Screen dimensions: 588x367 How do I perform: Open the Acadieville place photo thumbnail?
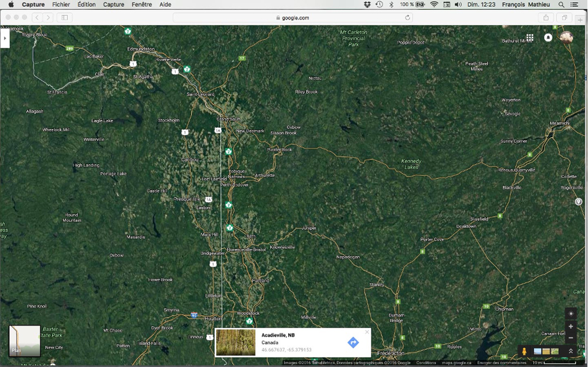(x=235, y=342)
